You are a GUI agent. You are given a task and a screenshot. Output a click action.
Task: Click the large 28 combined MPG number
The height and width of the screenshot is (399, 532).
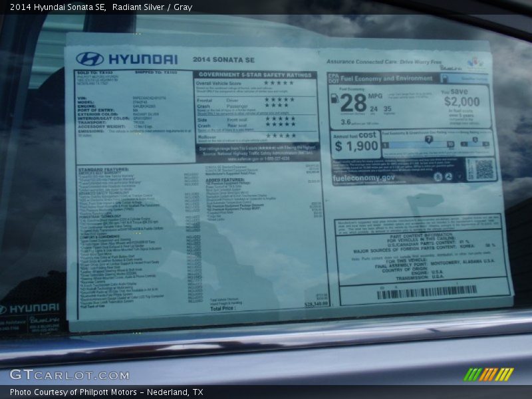point(353,103)
